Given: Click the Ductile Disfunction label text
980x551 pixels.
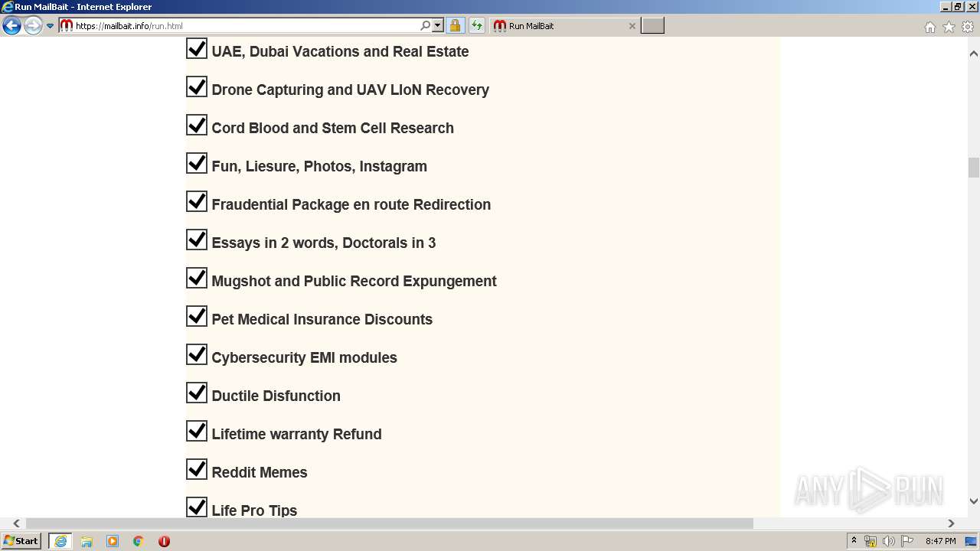Looking at the screenshot, I should click(x=276, y=396).
